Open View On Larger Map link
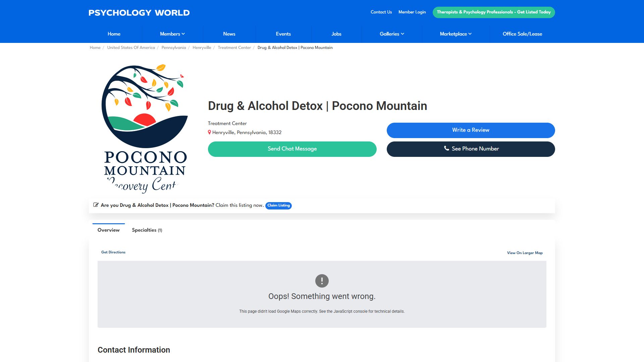Viewport: 644px width, 362px height. (525, 253)
